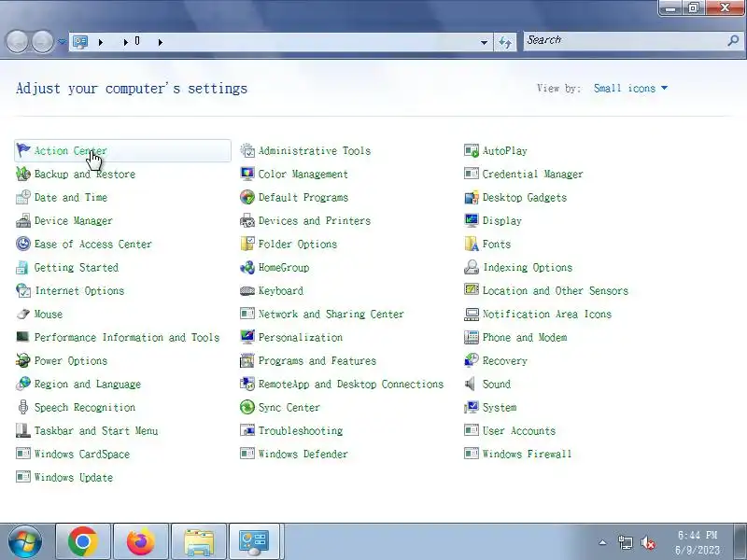
Task: Open the Ease of Access Center icon
Action: [22, 244]
